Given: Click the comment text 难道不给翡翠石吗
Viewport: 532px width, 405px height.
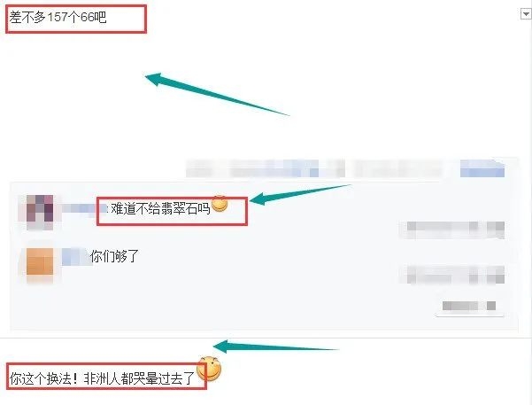Looking at the screenshot, I should point(160,208).
